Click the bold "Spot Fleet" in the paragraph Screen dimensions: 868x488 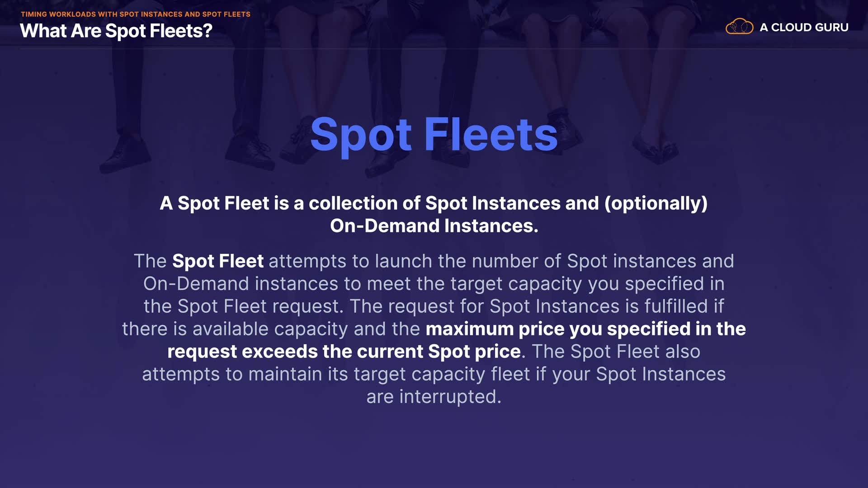tap(218, 261)
